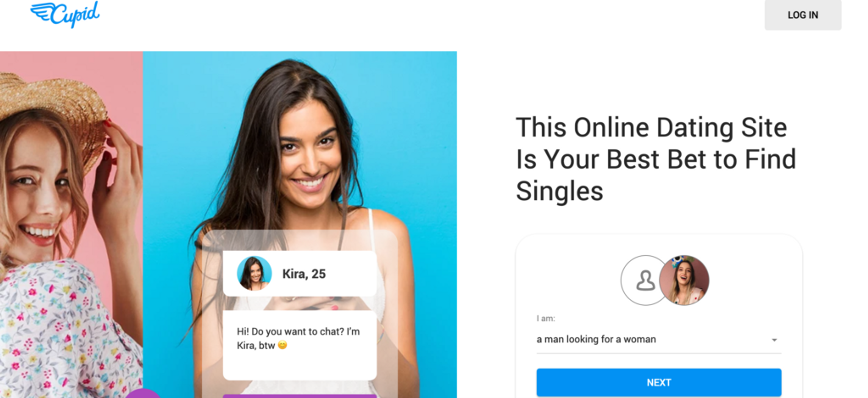Screen dimensions: 868x398
Task: Click the blue NEXT button
Action: [659, 382]
